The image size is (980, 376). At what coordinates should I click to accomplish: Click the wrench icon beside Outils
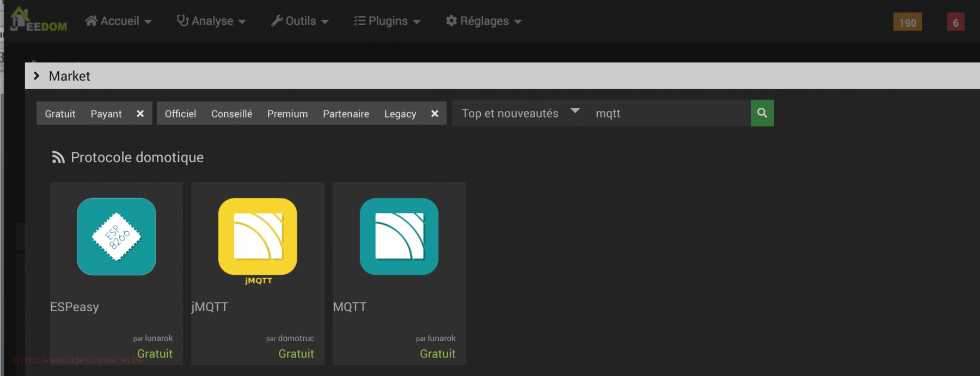(x=277, y=21)
